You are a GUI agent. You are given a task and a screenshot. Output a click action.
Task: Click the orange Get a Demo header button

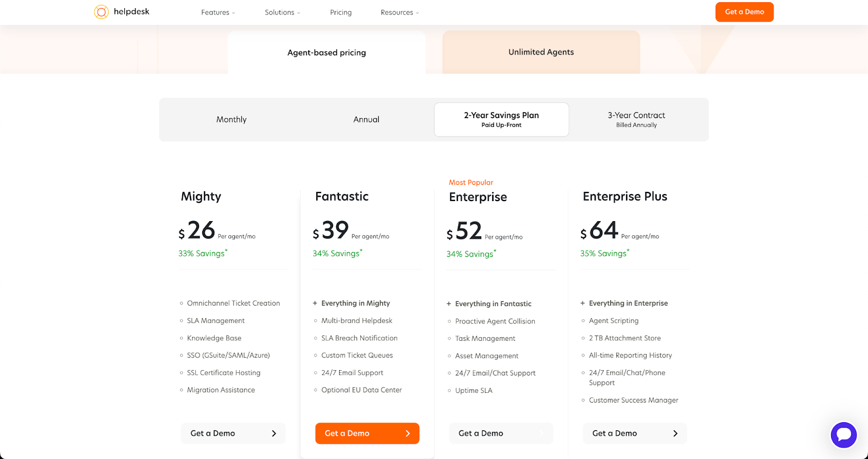[x=744, y=12]
